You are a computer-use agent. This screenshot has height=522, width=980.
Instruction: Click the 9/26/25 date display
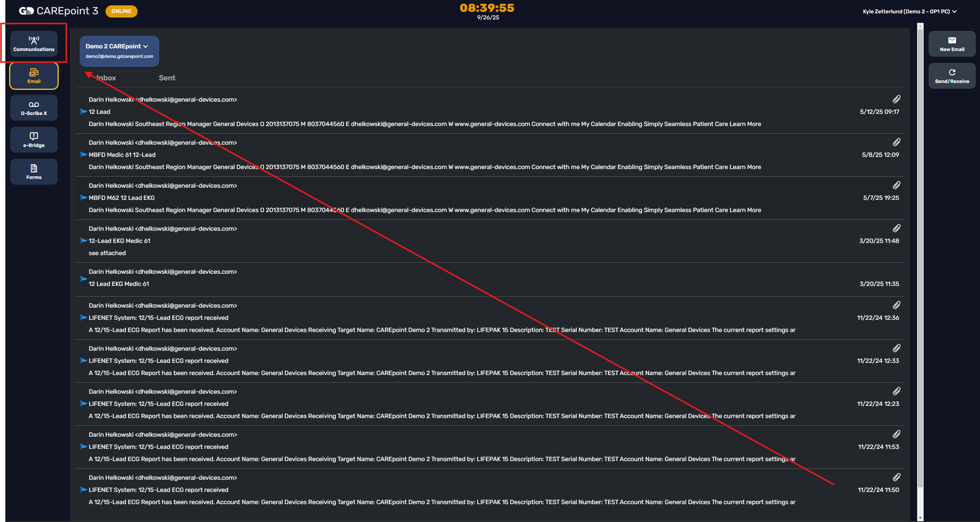click(488, 18)
